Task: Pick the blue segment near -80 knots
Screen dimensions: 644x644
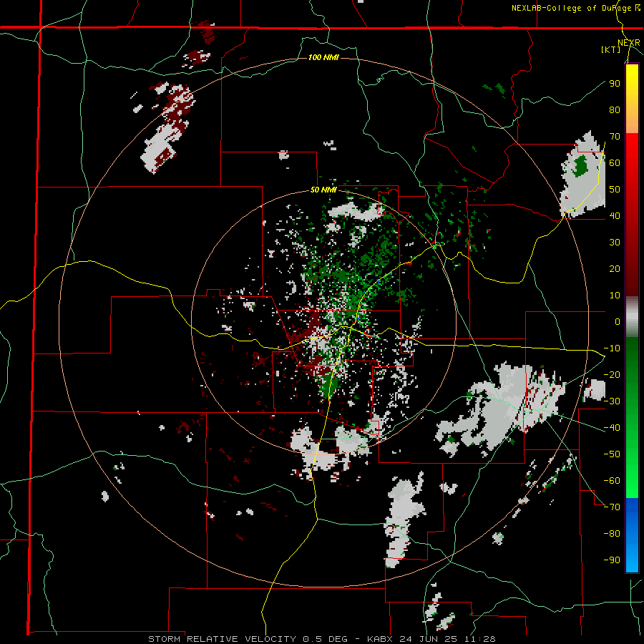Action: click(632, 534)
